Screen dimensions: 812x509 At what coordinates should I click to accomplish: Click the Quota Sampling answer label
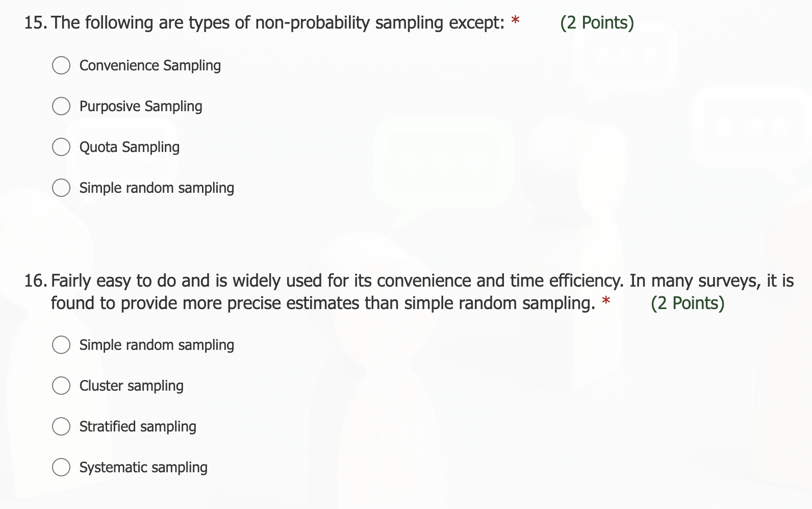pyautogui.click(x=129, y=147)
